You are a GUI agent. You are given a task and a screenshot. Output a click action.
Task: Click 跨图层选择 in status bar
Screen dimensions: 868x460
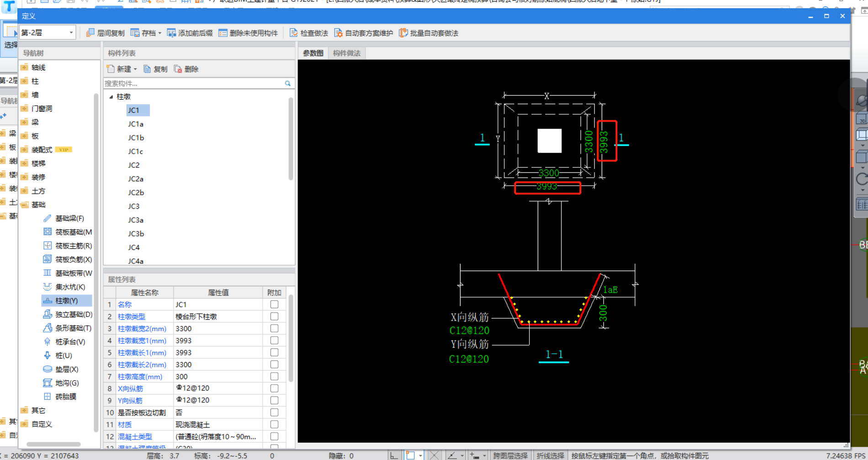click(x=510, y=455)
